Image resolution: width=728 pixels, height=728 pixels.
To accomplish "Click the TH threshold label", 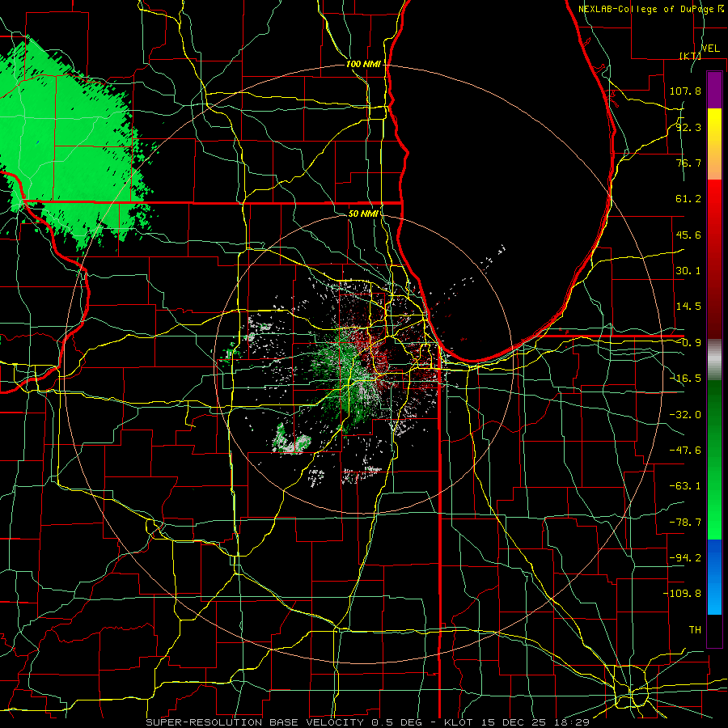I will click(695, 630).
